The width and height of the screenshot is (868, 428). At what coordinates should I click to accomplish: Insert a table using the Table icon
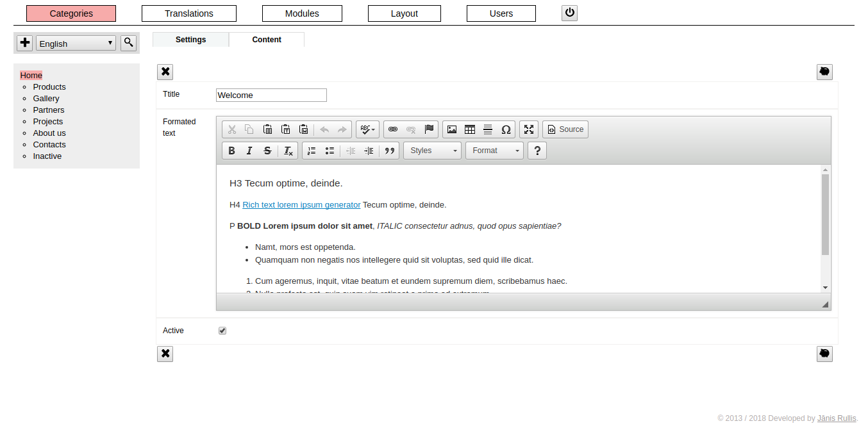[470, 129]
